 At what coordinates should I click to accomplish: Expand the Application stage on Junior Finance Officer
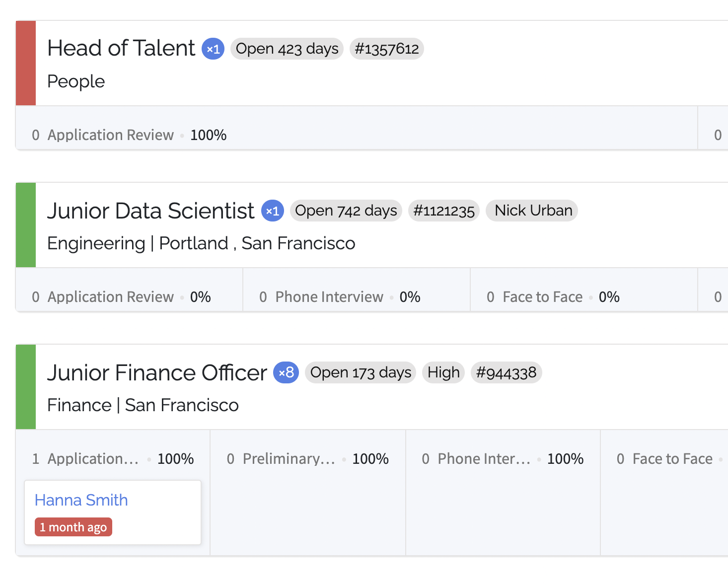click(x=93, y=458)
